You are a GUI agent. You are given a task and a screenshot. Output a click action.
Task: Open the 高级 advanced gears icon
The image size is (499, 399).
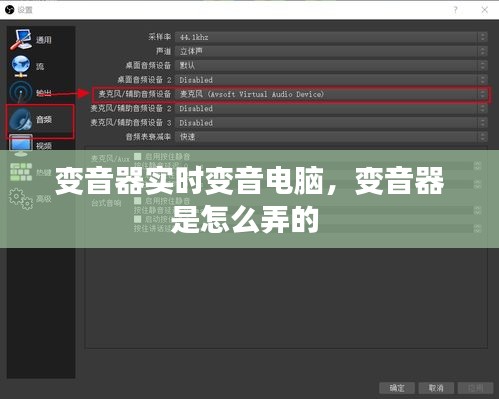pos(21,199)
